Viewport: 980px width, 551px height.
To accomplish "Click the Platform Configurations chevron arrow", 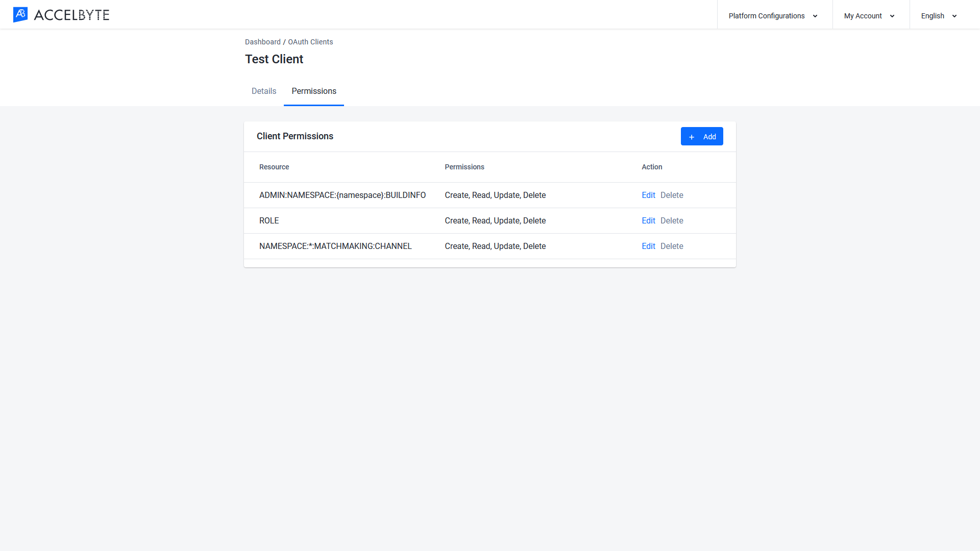I will click(815, 16).
